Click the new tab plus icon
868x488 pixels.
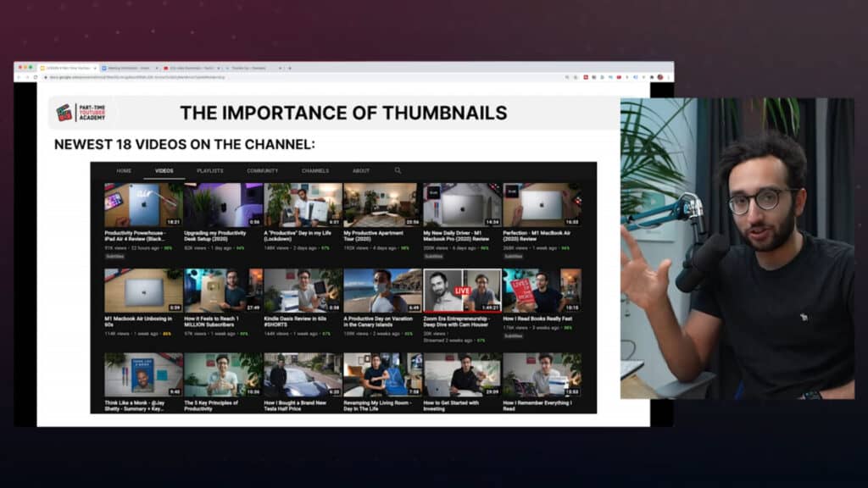tap(290, 68)
